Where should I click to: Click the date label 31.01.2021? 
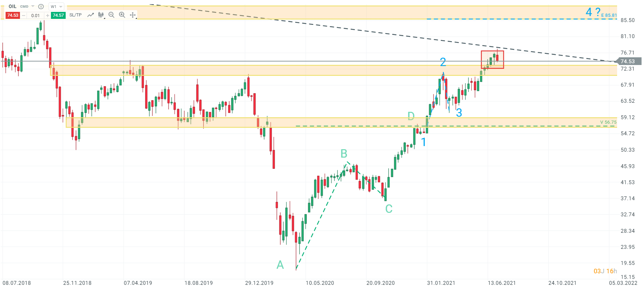tap(441, 283)
